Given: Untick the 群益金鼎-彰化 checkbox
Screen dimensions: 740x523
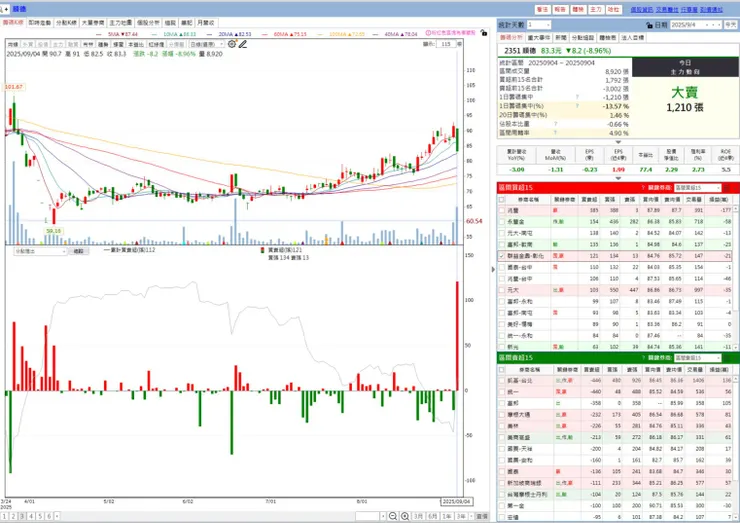Looking at the screenshot, I should coord(502,256).
